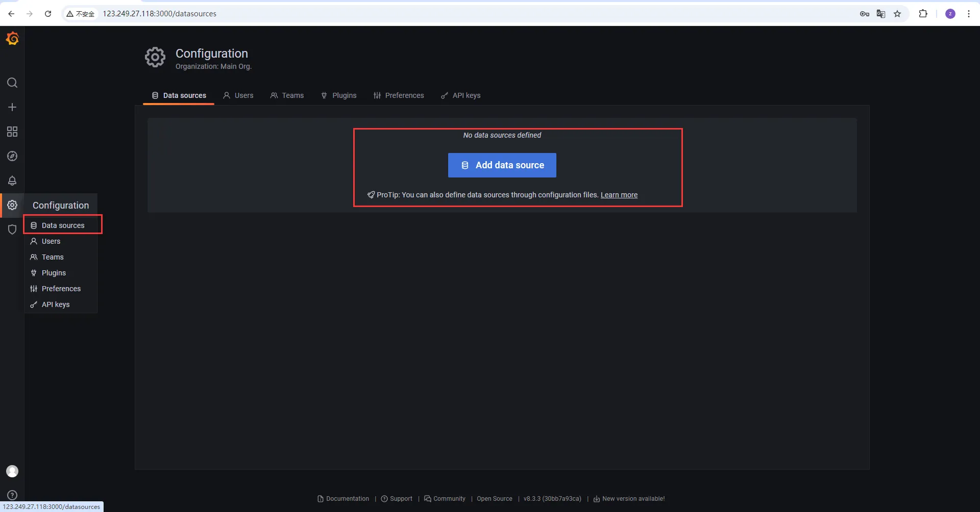Go back with the browser back arrow
Image resolution: width=980 pixels, height=512 pixels.
(11, 14)
